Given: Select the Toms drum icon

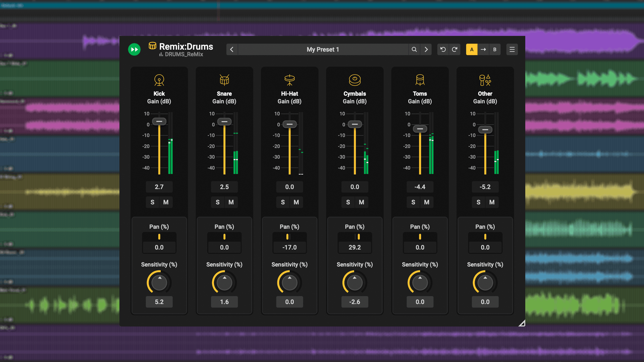Looking at the screenshot, I should click(x=420, y=80).
